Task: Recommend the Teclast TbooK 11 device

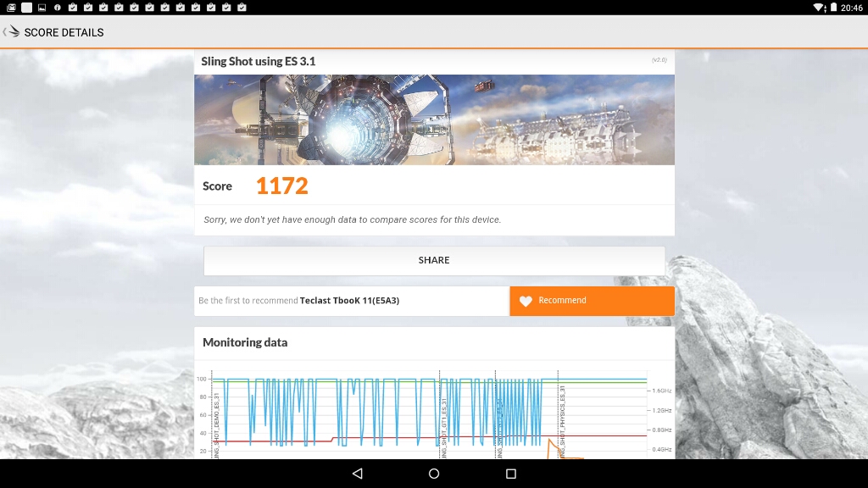Action: point(592,301)
